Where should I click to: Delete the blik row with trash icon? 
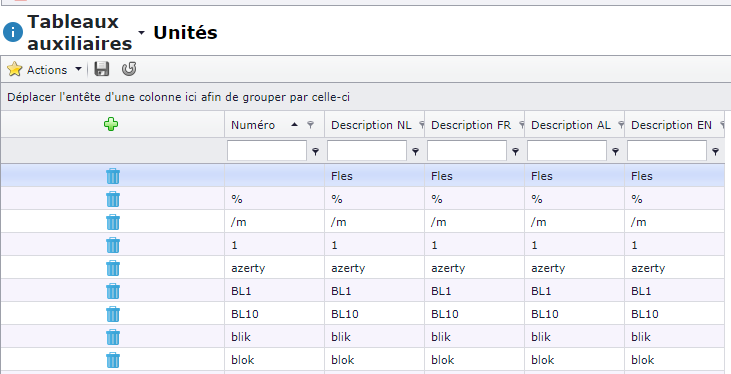[113, 337]
